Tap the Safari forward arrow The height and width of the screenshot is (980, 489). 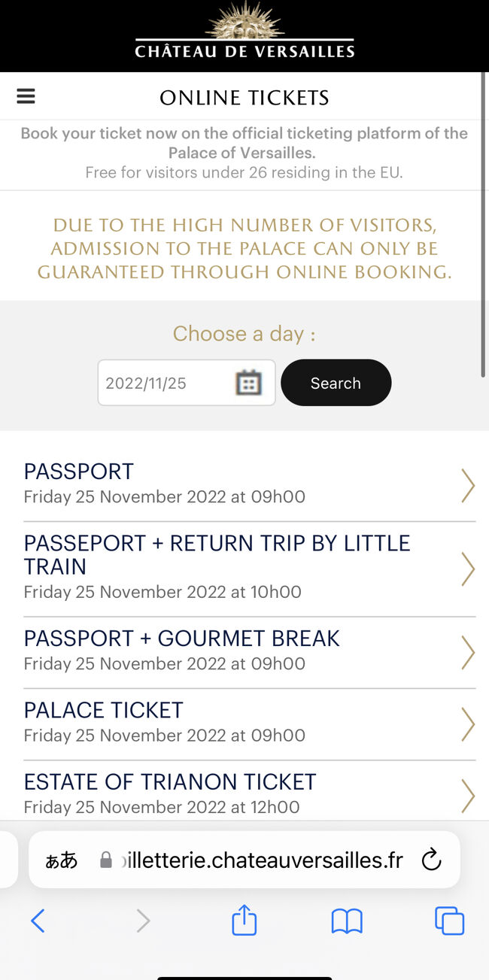click(x=143, y=921)
